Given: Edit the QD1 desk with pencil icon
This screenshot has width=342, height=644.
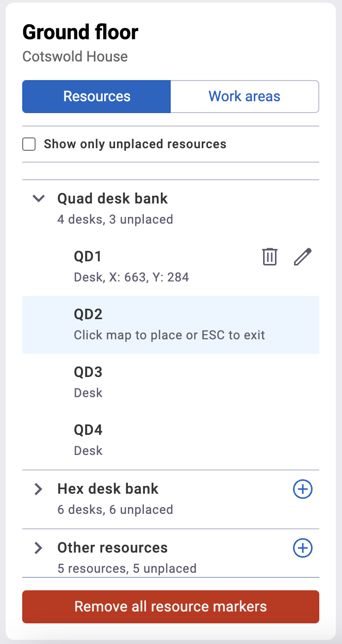Looking at the screenshot, I should pos(303,257).
